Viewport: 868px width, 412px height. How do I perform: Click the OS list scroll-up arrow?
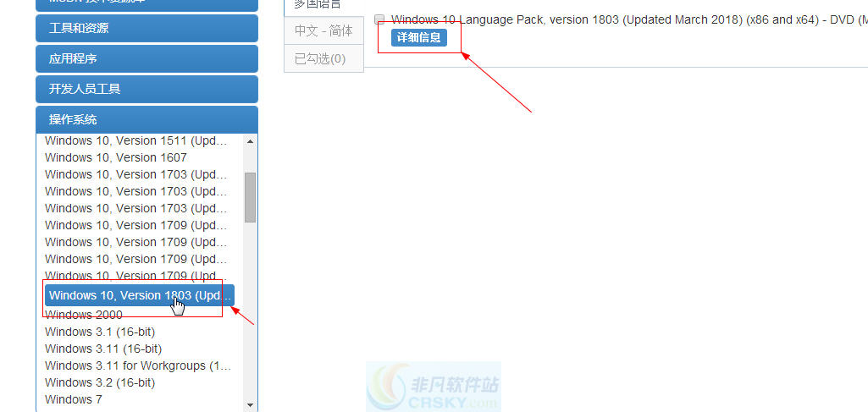pyautogui.click(x=250, y=141)
